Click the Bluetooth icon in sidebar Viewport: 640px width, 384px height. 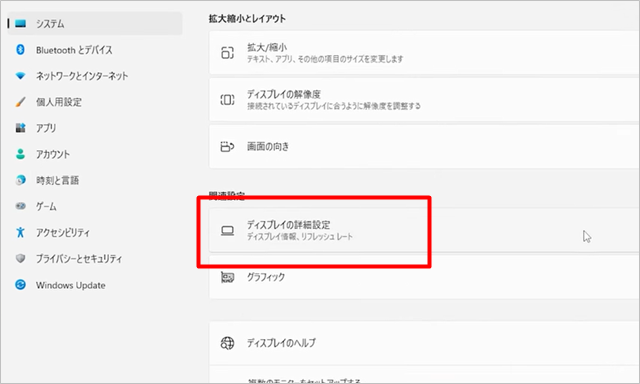point(20,50)
